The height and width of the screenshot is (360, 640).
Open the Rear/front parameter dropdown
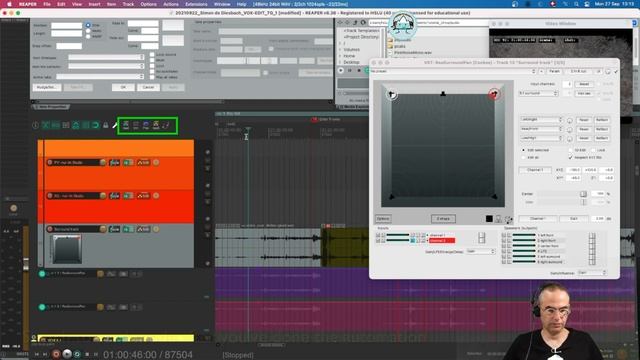click(x=541, y=129)
